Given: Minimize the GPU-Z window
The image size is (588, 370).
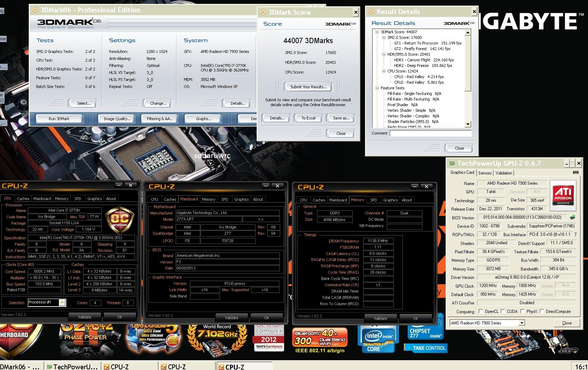Looking at the screenshot, I should coord(567,163).
